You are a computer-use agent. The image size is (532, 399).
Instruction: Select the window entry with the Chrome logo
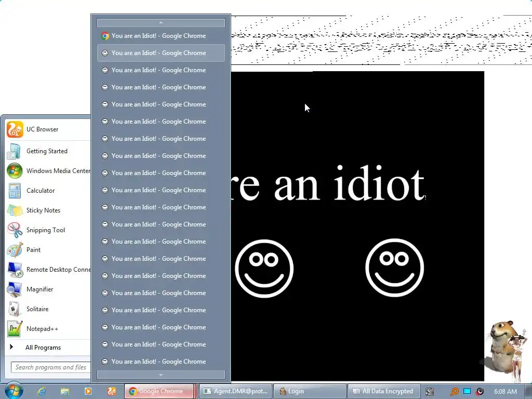pyautogui.click(x=161, y=36)
